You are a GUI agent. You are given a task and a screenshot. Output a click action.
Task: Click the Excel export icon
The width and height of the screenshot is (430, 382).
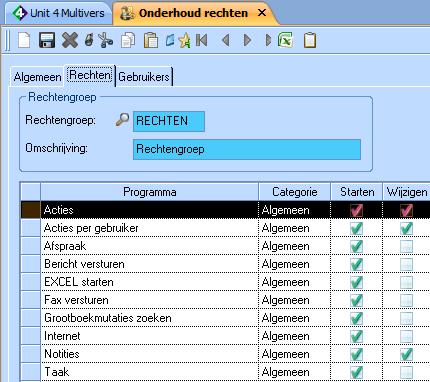[286, 40]
